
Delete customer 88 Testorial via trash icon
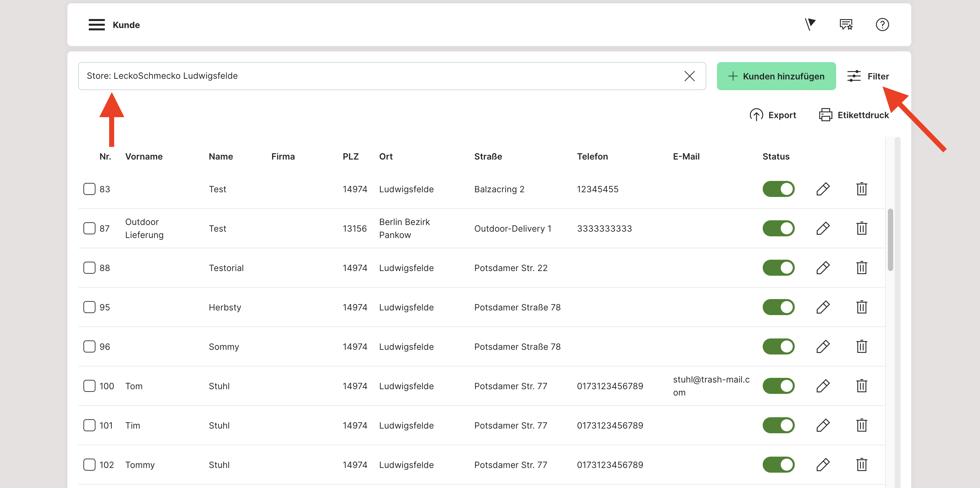(x=861, y=268)
